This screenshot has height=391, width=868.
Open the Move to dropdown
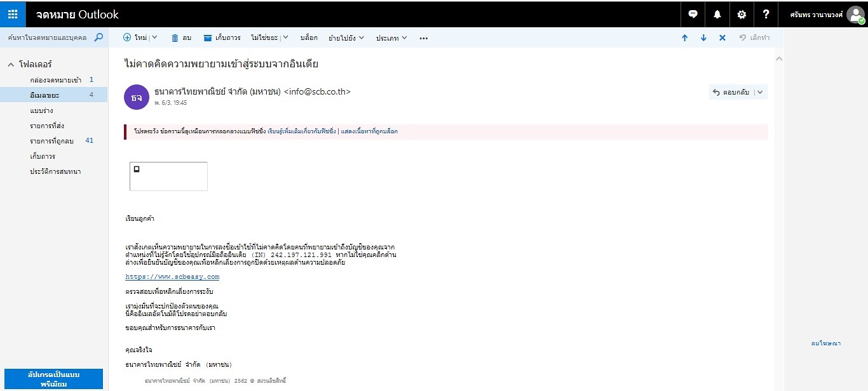346,37
